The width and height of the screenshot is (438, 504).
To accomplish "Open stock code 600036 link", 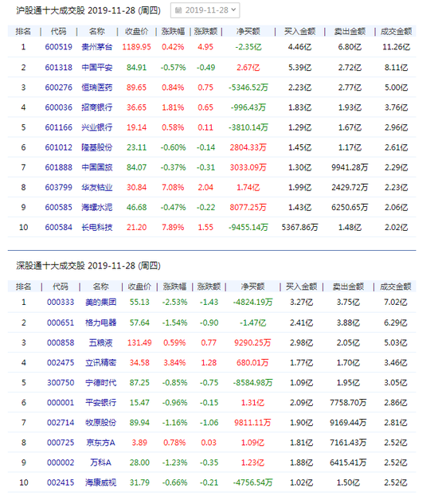I will 58,107.
